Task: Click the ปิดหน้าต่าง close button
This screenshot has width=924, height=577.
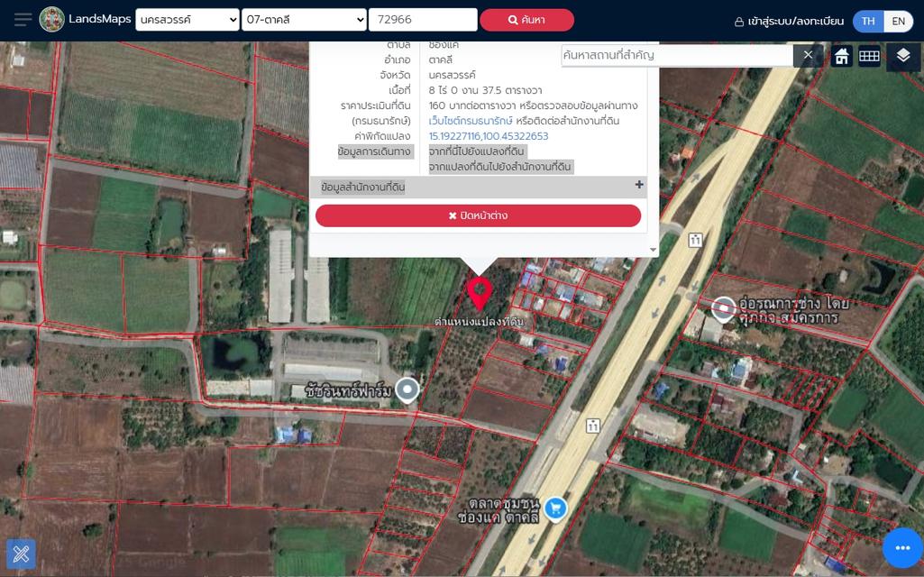Action: tap(478, 215)
